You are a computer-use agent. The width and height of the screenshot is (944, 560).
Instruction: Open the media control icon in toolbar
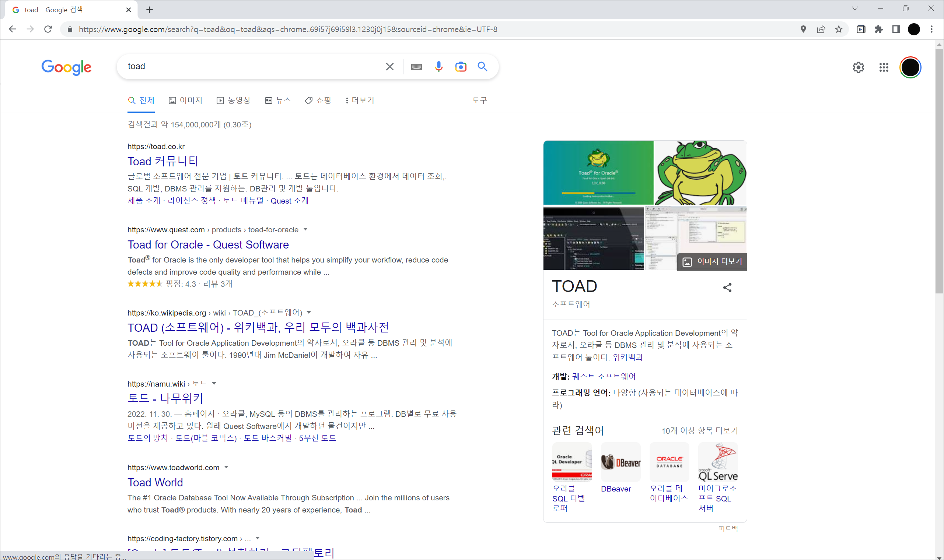tap(861, 29)
